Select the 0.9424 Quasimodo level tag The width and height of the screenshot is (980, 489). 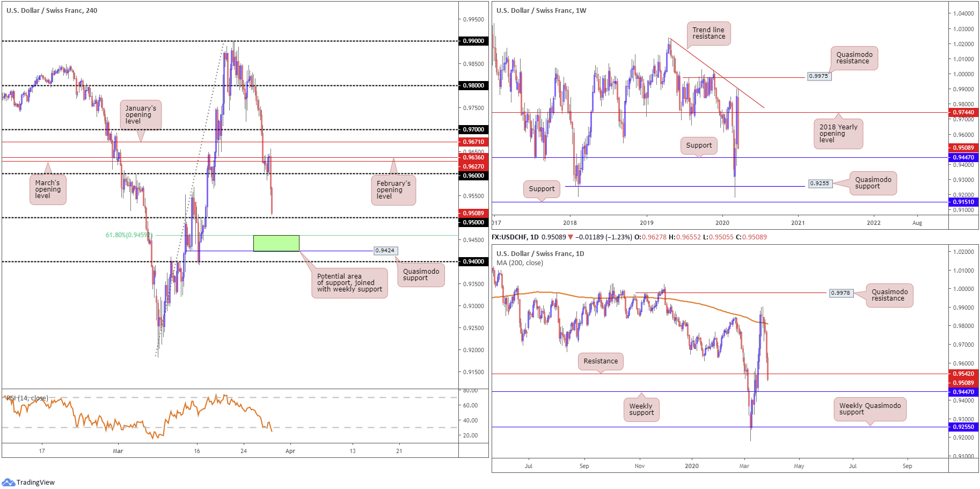[x=385, y=251]
